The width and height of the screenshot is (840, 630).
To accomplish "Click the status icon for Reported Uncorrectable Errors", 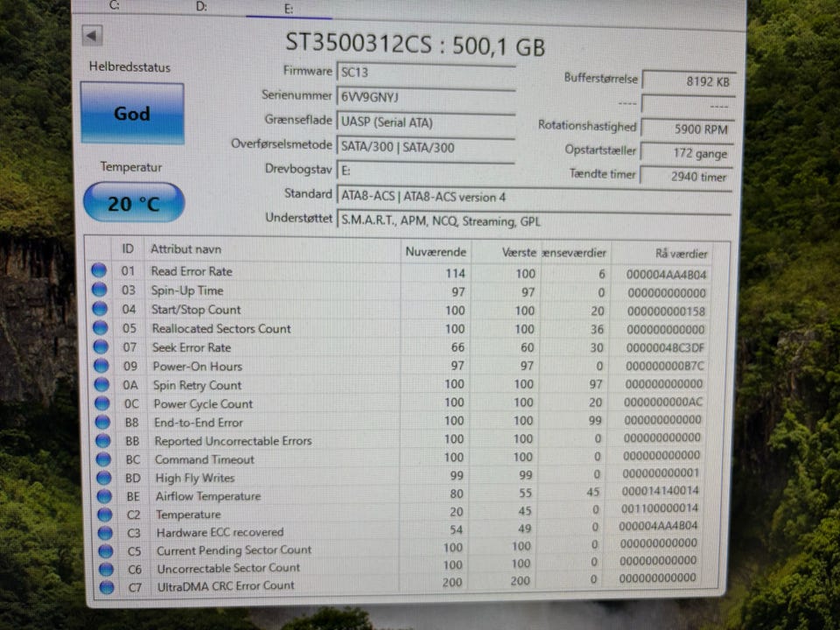I will point(103,440).
